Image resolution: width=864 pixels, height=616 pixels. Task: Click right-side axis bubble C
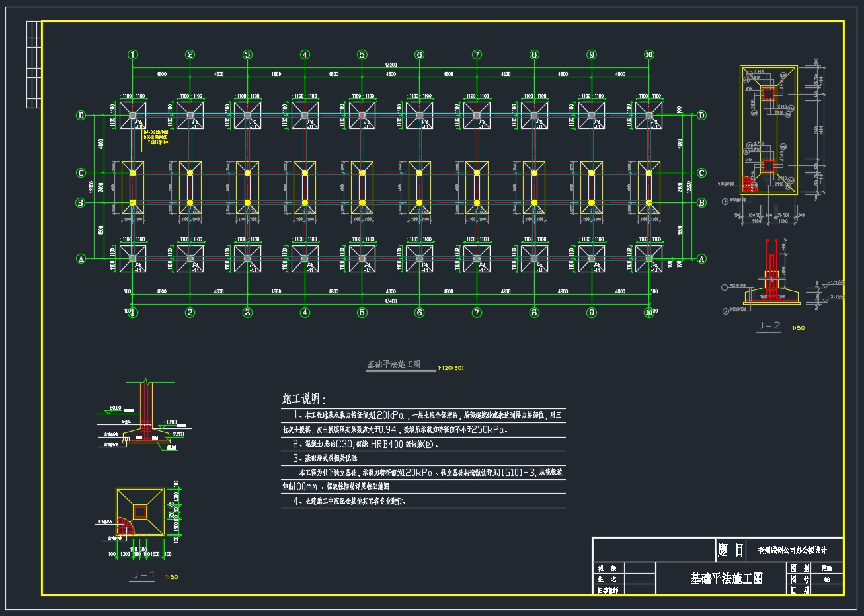[702, 173]
